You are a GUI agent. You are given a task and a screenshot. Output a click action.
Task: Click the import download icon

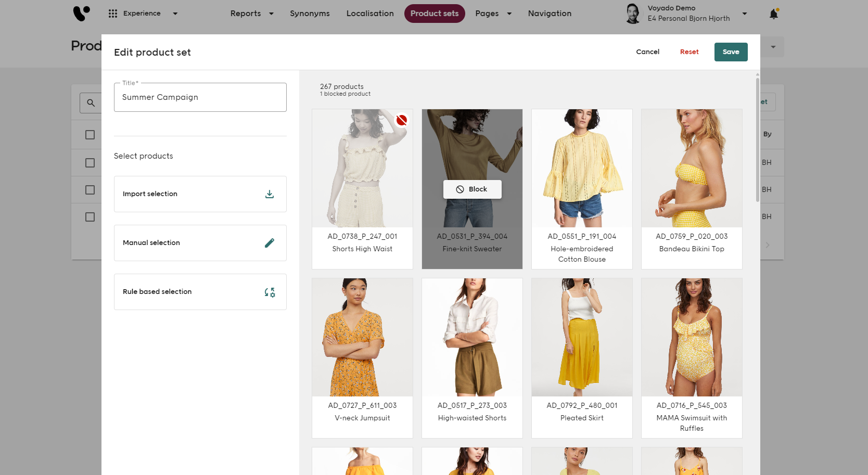[x=270, y=194]
